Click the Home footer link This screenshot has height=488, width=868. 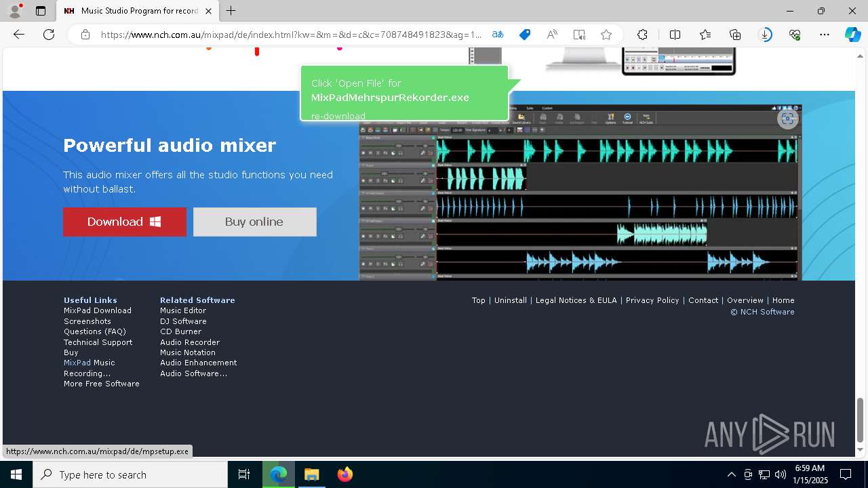783,300
